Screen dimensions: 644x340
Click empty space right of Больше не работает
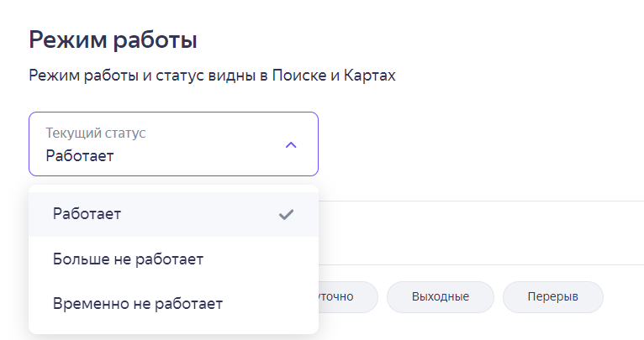coord(261,259)
